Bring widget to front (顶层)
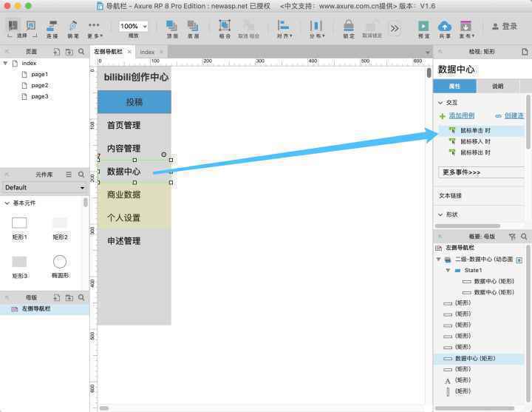 tap(172, 29)
